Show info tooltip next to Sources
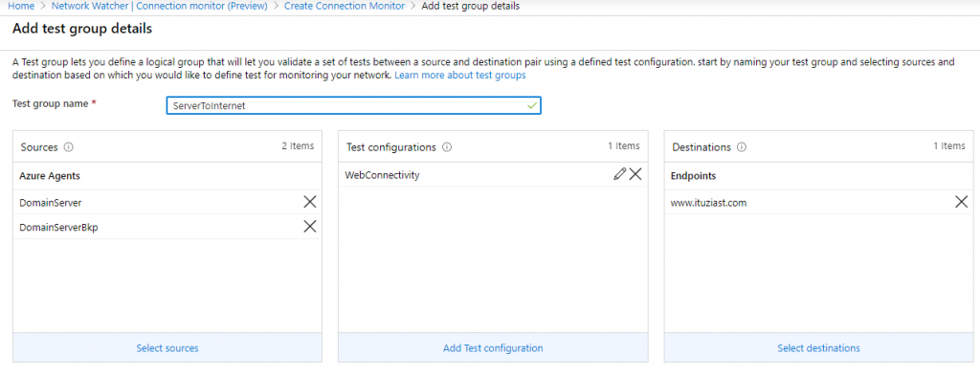The height and width of the screenshot is (377, 980). (69, 147)
